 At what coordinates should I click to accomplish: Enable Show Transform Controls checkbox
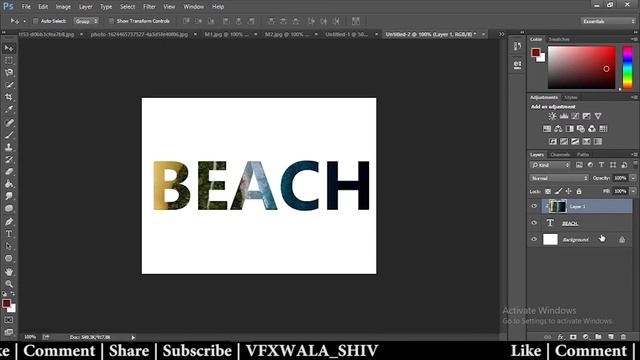point(111,21)
